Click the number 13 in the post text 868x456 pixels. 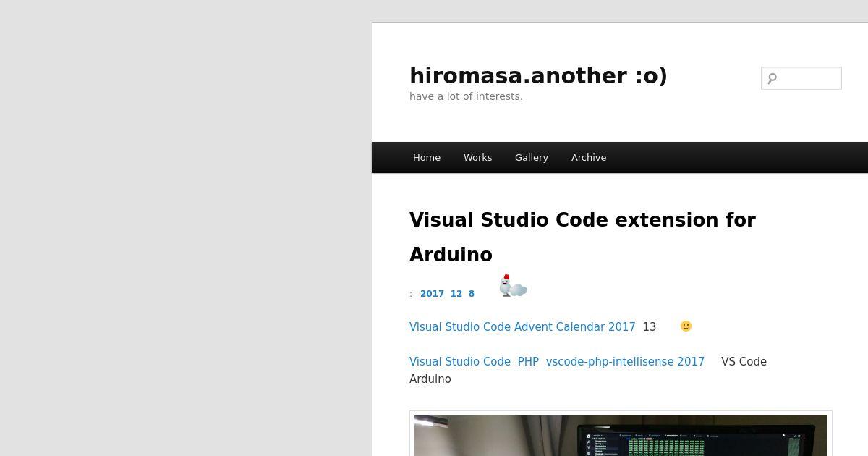pyautogui.click(x=650, y=326)
